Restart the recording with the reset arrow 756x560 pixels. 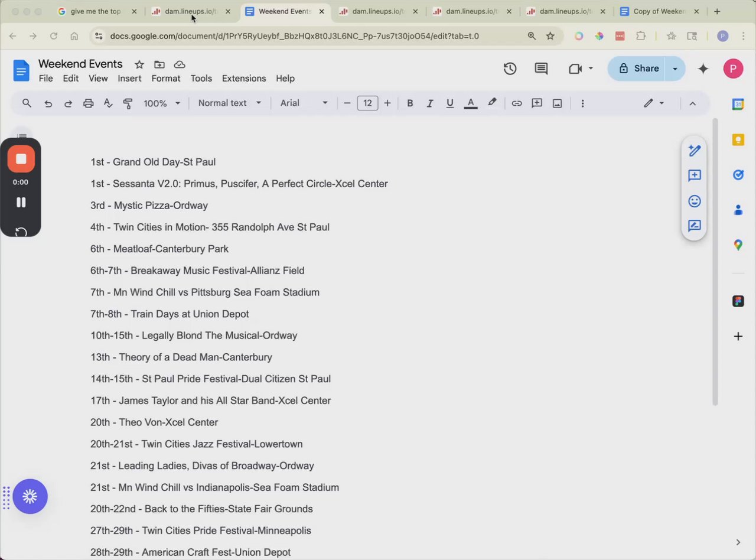pyautogui.click(x=21, y=231)
